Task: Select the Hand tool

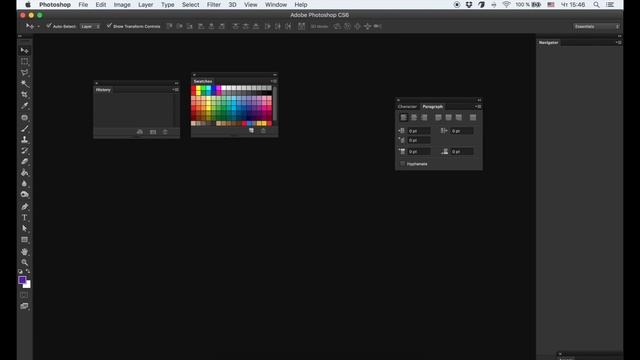Action: pos(24,251)
